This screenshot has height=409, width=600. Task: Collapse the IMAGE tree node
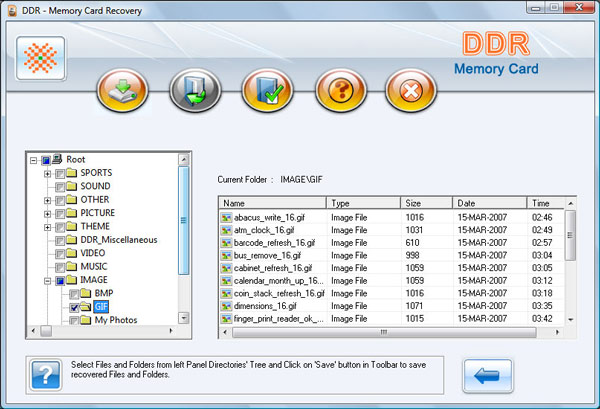tap(47, 281)
